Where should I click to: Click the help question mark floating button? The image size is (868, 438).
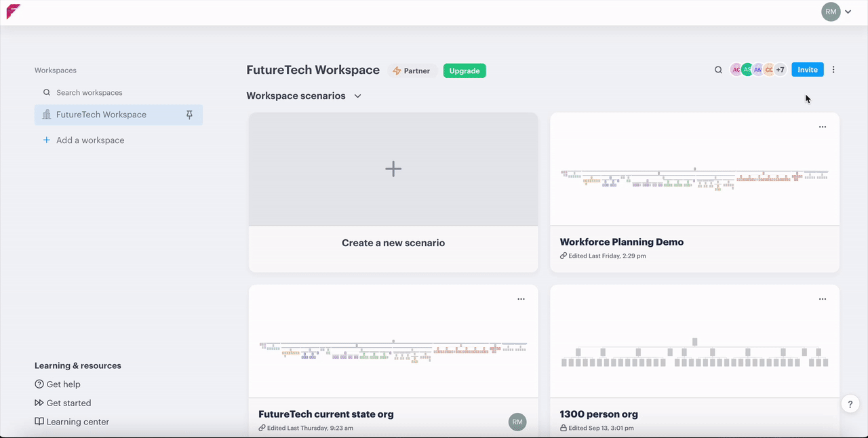(x=850, y=404)
